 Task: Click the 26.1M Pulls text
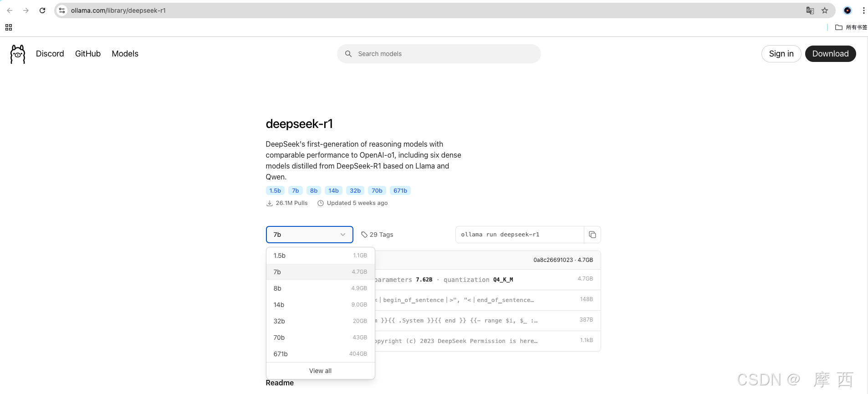coord(291,203)
